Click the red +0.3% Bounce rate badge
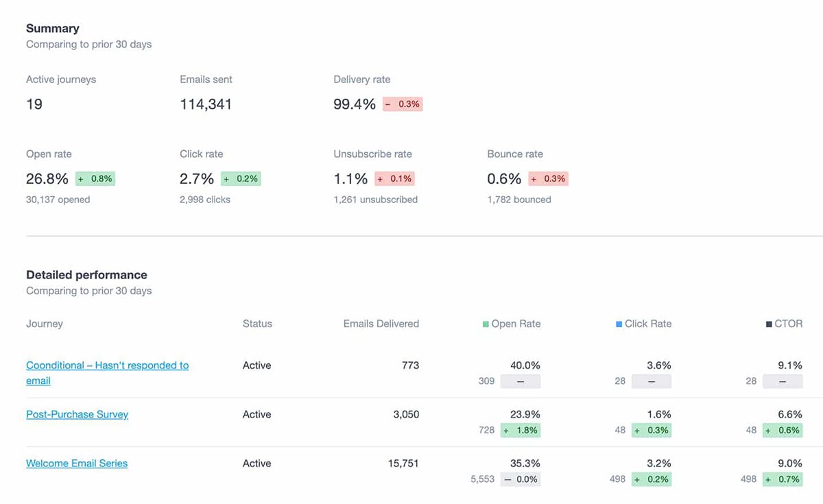Image resolution: width=823 pixels, height=504 pixels. [x=548, y=179]
